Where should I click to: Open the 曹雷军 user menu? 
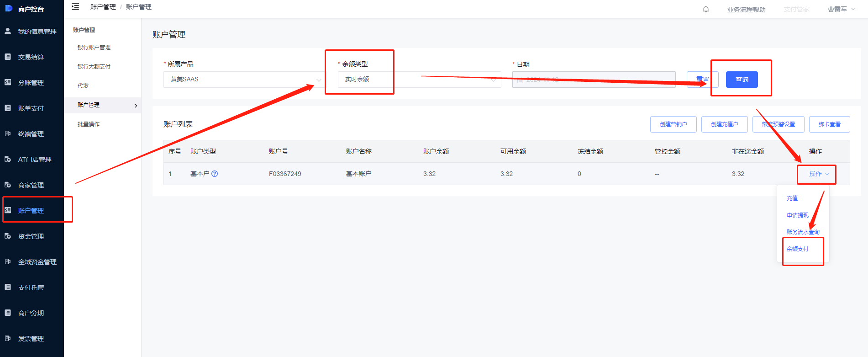[841, 9]
